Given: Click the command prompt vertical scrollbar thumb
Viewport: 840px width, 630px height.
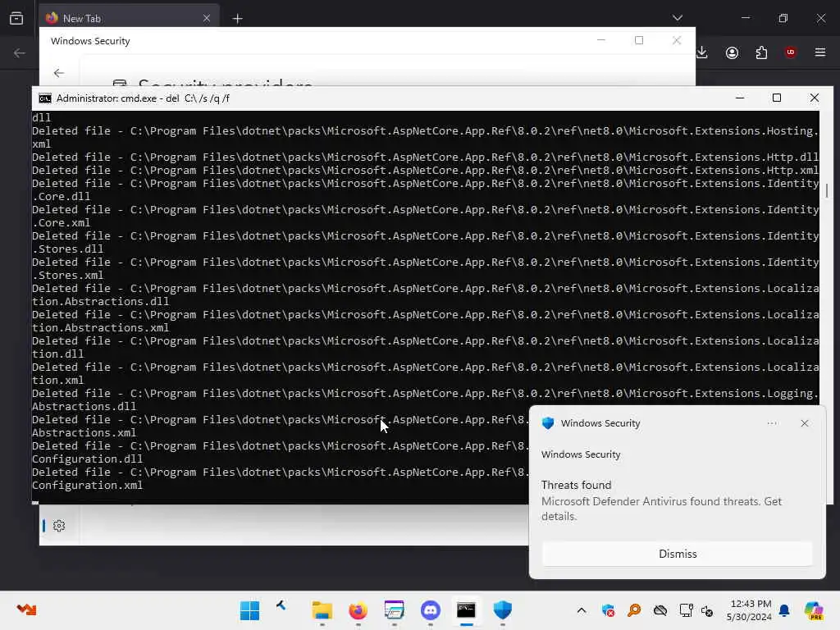Looking at the screenshot, I should 827,190.
